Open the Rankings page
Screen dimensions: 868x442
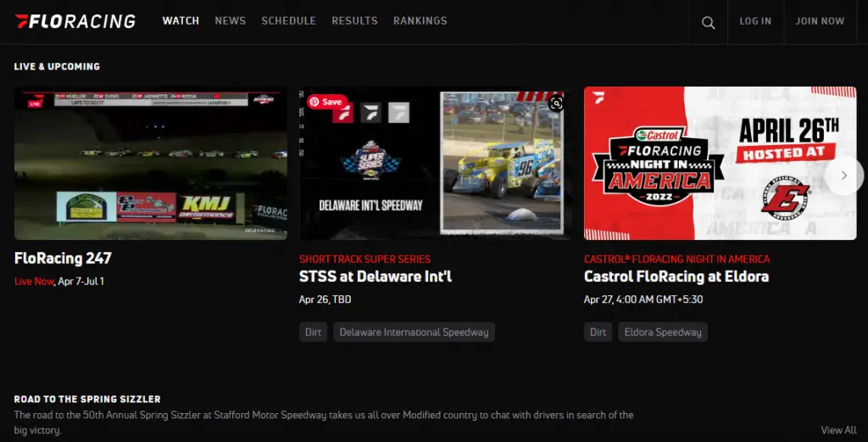click(420, 21)
